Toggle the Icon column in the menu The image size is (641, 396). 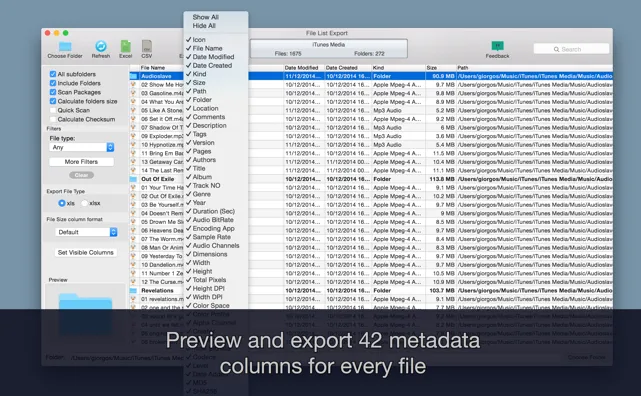pyautogui.click(x=215, y=40)
